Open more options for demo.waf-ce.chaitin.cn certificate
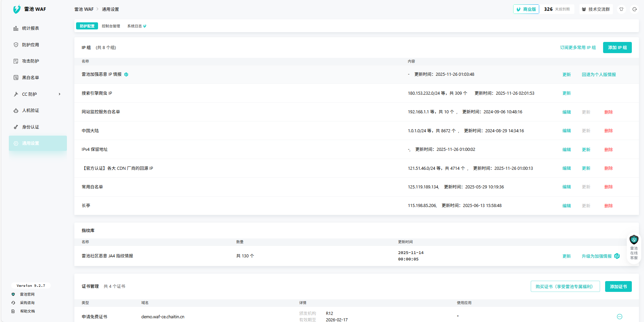This screenshot has height=322, width=644. tap(620, 317)
